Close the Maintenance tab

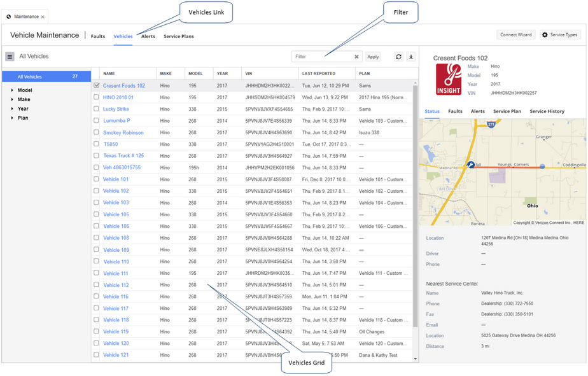pyautogui.click(x=43, y=17)
